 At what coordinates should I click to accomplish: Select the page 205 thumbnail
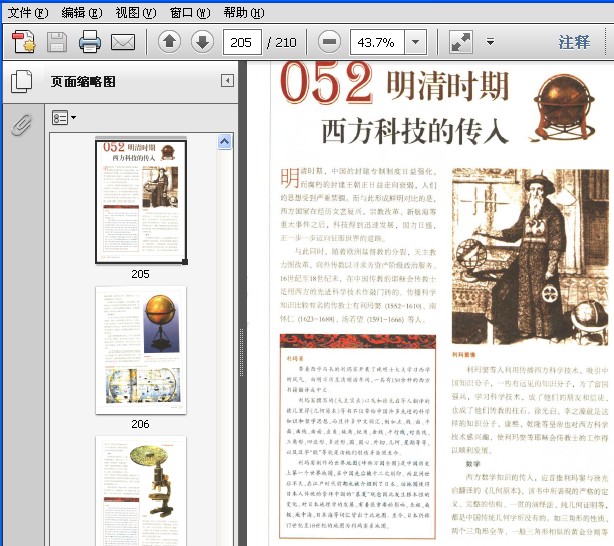pos(141,201)
